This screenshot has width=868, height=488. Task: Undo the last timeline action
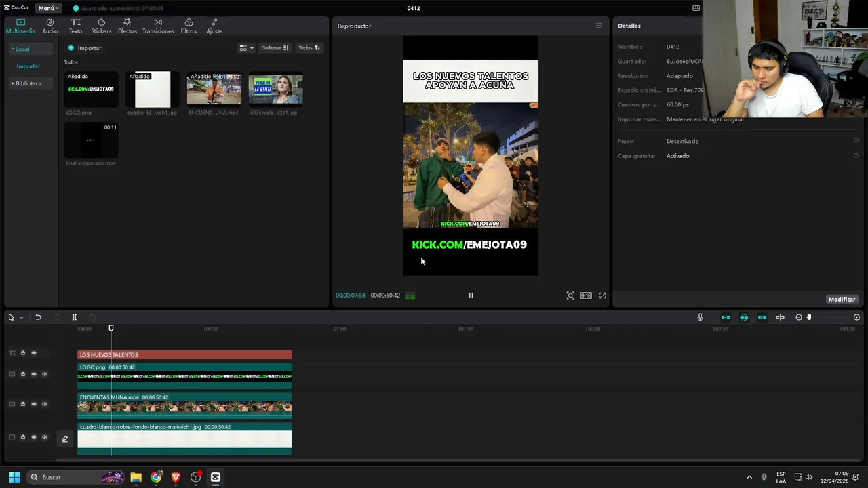click(38, 317)
